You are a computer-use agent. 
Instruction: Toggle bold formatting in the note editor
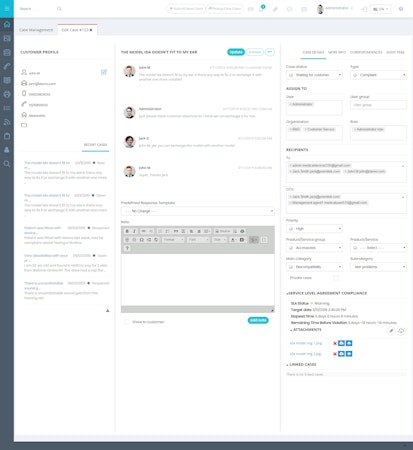pyautogui.click(x=127, y=231)
